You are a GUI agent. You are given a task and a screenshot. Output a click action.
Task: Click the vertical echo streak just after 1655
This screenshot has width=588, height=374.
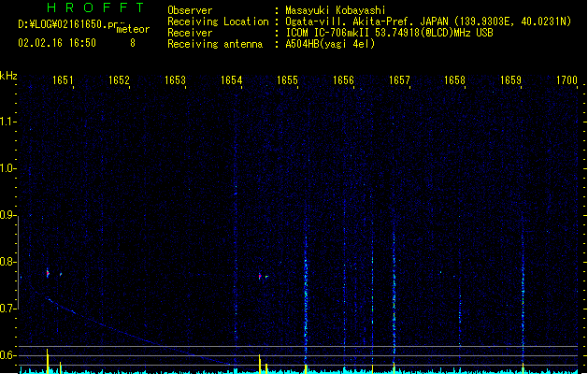[306, 300]
